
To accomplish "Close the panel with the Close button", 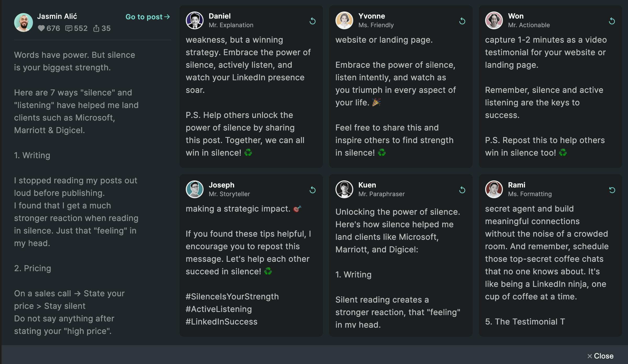I will [601, 356].
